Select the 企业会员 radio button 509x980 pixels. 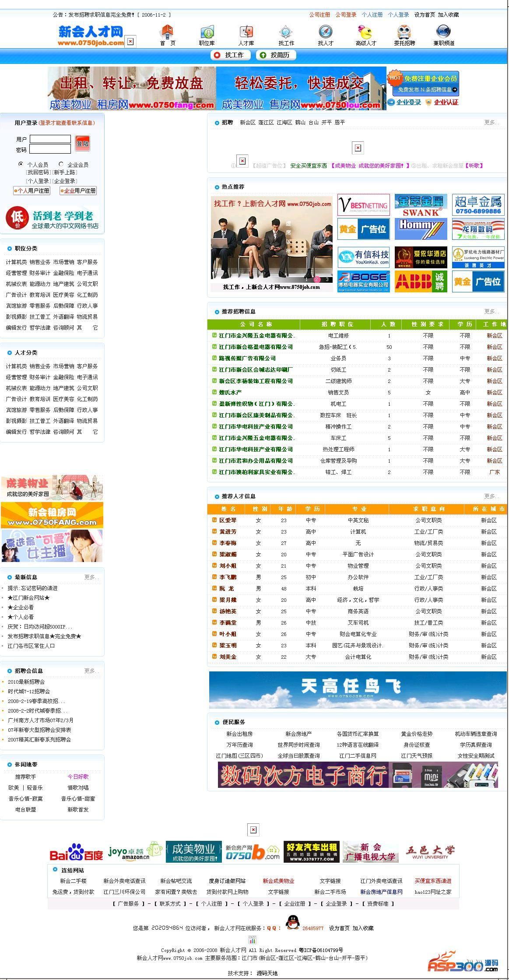(61, 164)
